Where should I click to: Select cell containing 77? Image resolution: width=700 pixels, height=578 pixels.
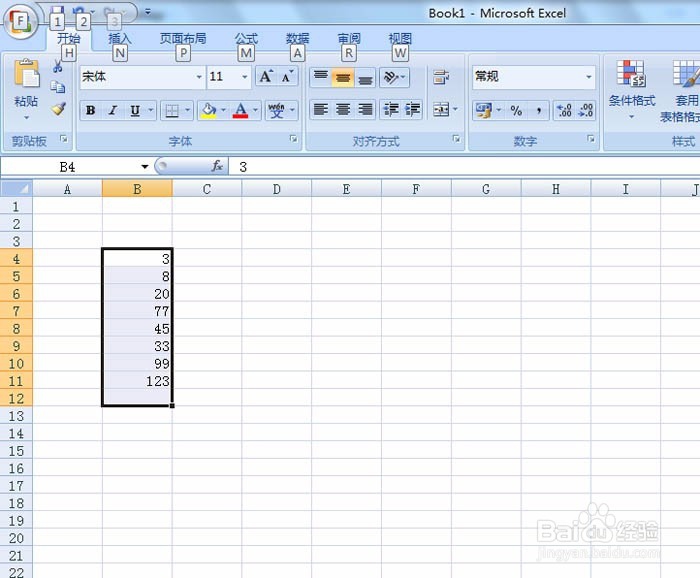click(137, 311)
